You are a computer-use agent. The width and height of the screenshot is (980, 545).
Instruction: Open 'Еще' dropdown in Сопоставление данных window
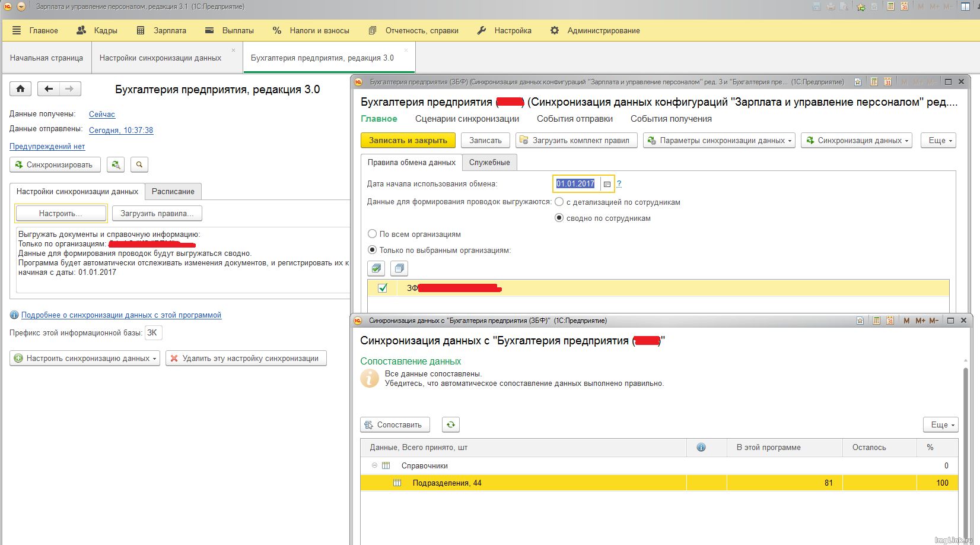[x=941, y=424]
